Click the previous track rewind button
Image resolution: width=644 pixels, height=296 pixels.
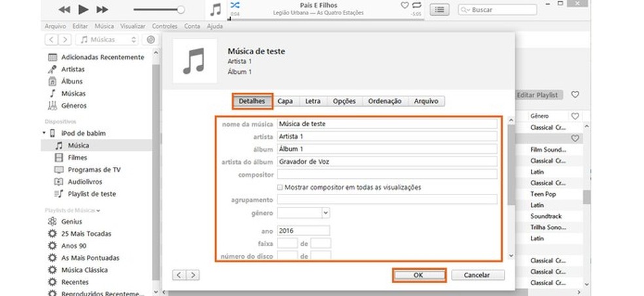[x=65, y=9]
